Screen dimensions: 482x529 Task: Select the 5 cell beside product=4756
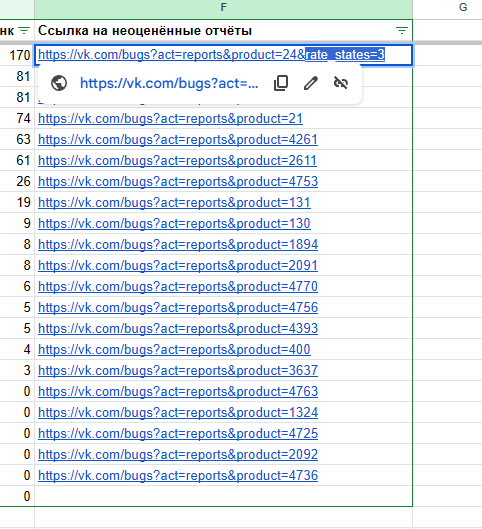pyautogui.click(x=17, y=307)
